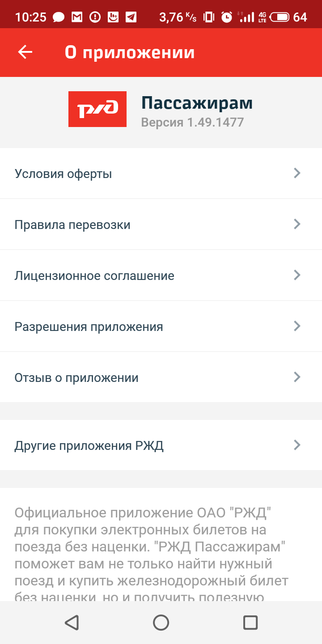Tap chevron next to Разрешения приложения
Image resolution: width=322 pixels, height=644 pixels.
297,326
